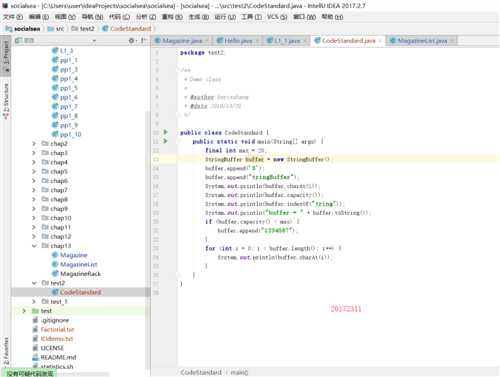The image size is (500, 377).
Task: Click the hide project panel icon
Action: click(143, 41)
